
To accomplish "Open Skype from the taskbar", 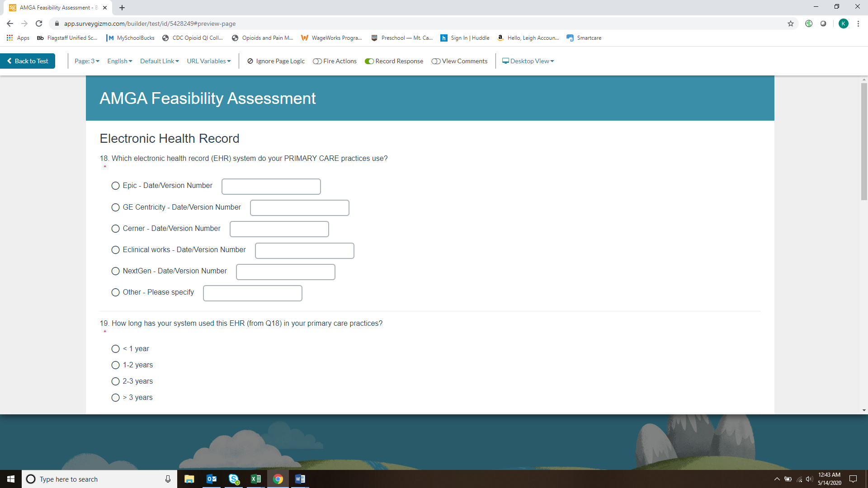I will [x=234, y=479].
